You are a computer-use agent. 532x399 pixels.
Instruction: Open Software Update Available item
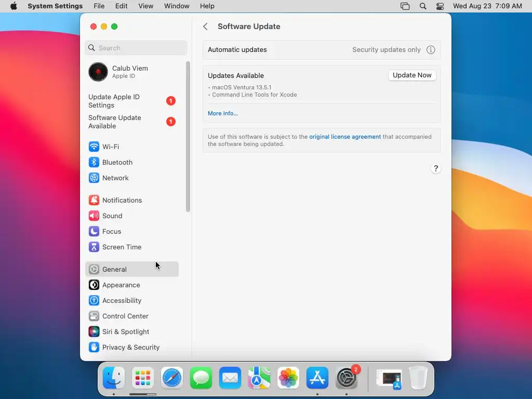coord(131,122)
